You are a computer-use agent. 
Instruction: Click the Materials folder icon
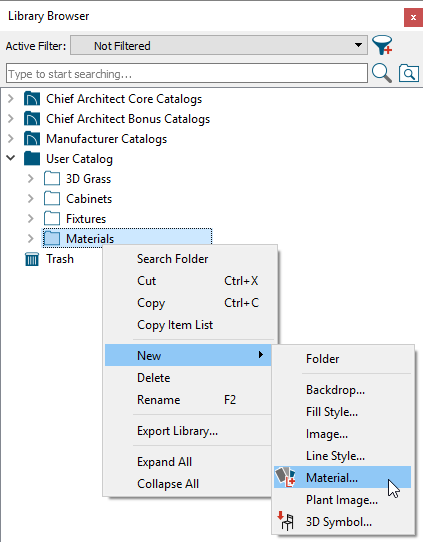click(52, 239)
